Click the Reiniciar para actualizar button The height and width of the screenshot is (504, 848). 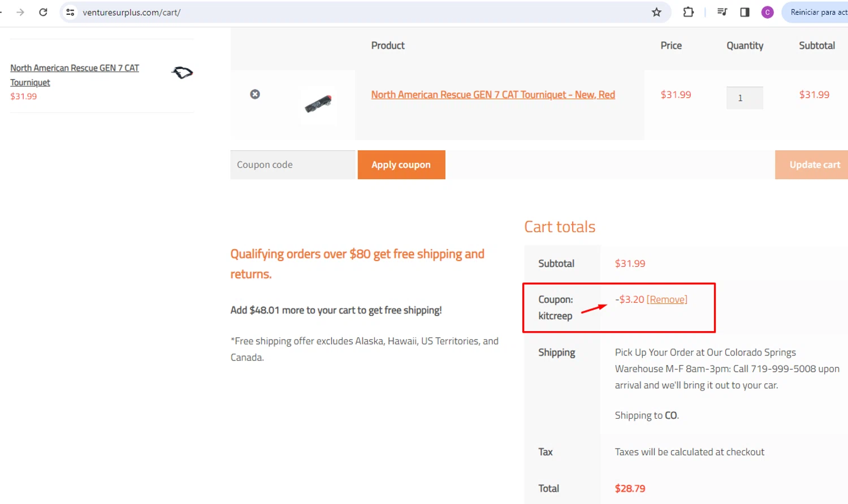coord(815,12)
